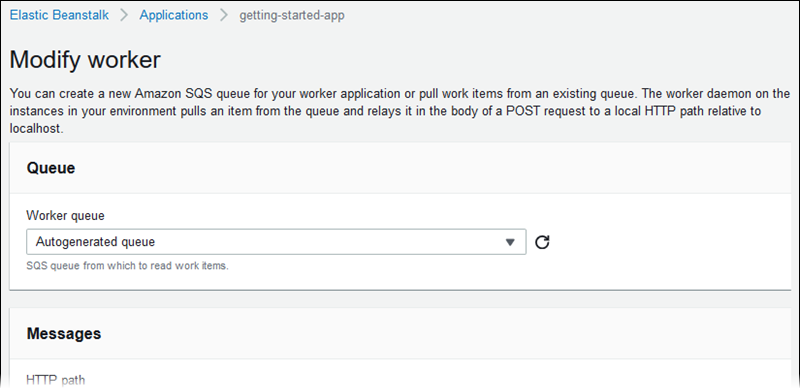The width and height of the screenshot is (800, 389).
Task: Click the Worker queue dropdown arrow
Action: pos(510,242)
